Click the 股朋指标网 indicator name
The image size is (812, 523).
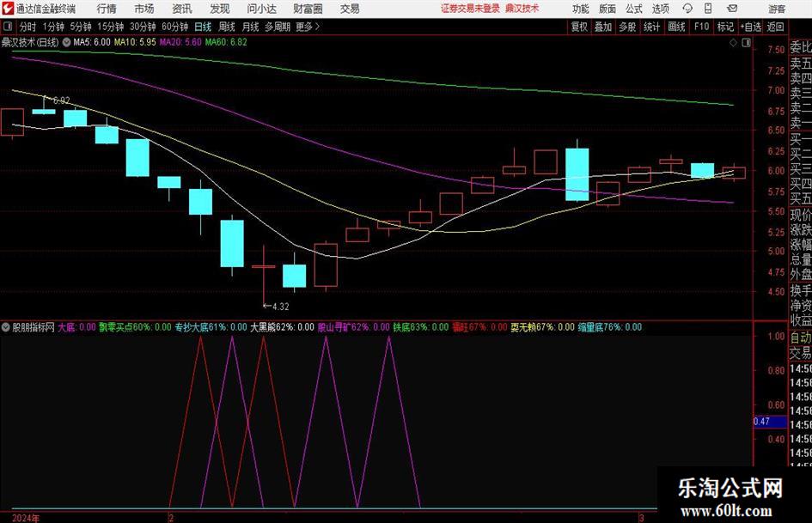tap(34, 327)
